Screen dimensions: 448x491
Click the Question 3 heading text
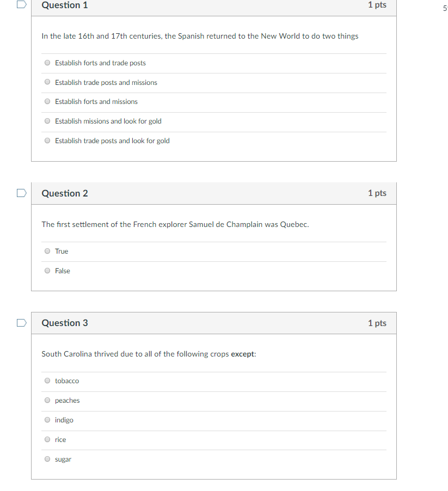tap(65, 323)
